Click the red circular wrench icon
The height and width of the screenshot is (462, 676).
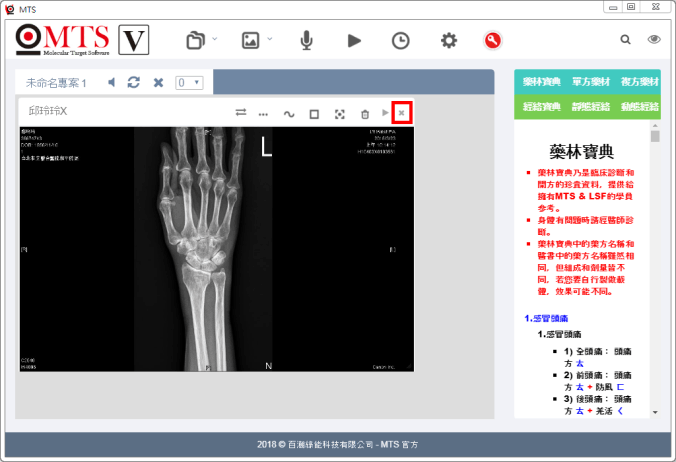(x=493, y=41)
